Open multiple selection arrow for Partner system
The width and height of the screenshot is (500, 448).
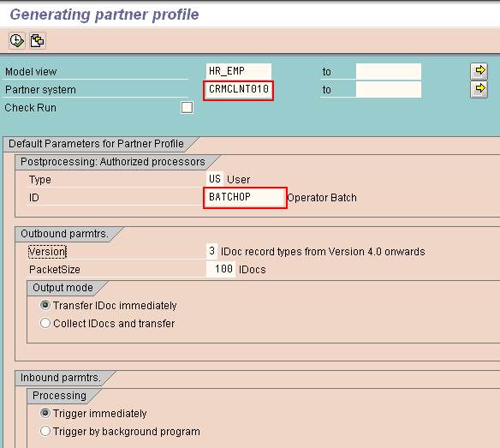tap(479, 89)
